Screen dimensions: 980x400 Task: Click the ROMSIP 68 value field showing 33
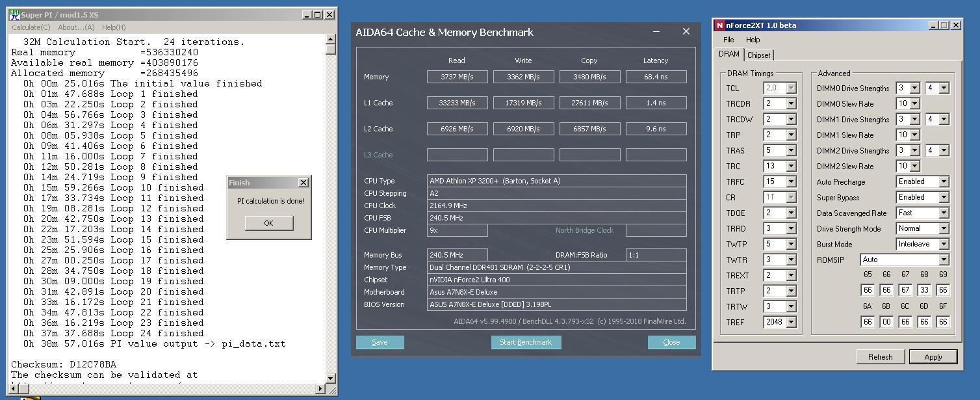(x=924, y=290)
